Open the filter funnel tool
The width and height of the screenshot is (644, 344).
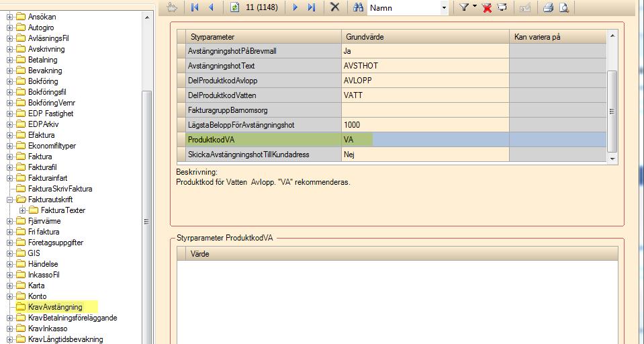pyautogui.click(x=464, y=7)
